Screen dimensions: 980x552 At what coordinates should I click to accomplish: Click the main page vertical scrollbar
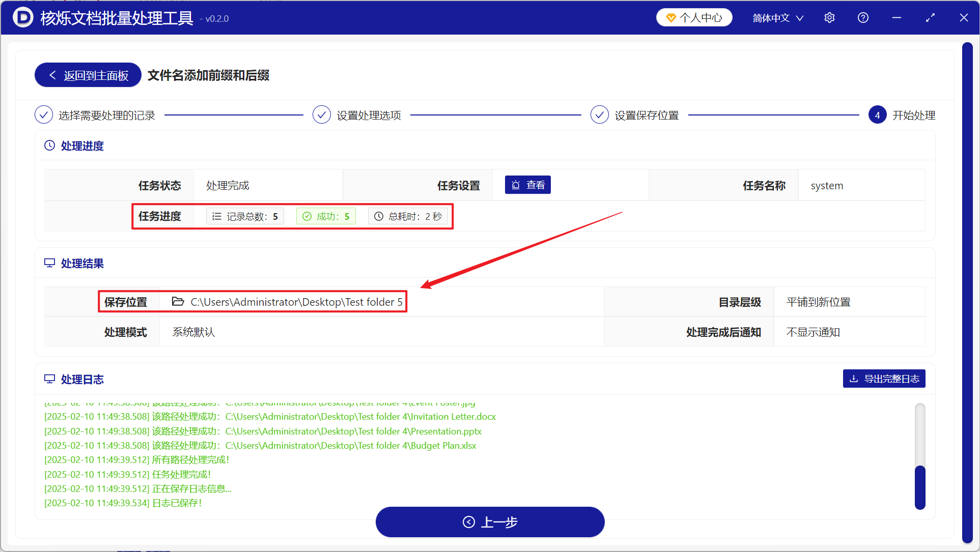pyautogui.click(x=967, y=293)
